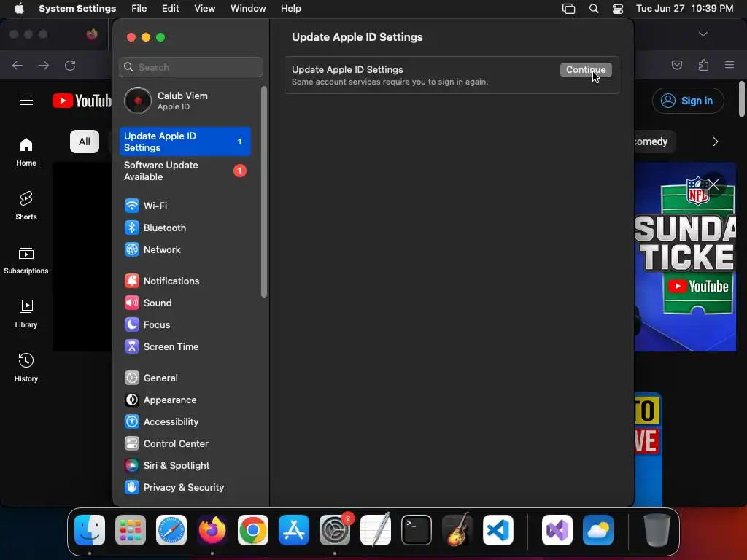Select the All filter chip on YouTube
Viewport: 747px width, 560px height.
[85, 141]
